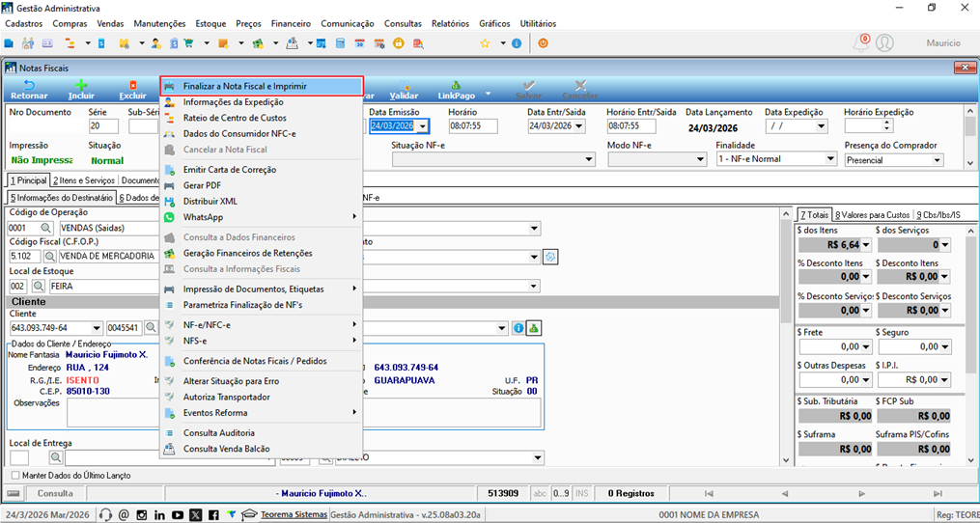The width and height of the screenshot is (980, 523).
Task: Click the Série input field
Action: [x=103, y=126]
